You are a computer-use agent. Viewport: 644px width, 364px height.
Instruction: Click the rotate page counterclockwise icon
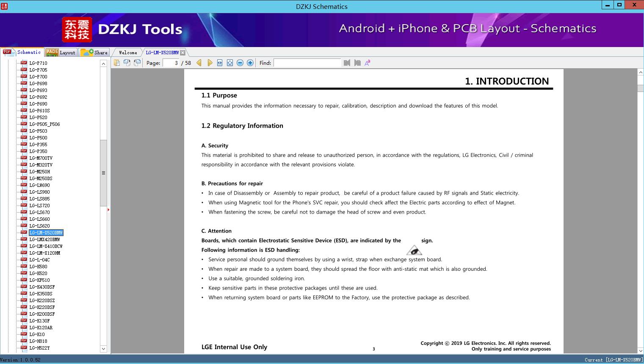(127, 63)
